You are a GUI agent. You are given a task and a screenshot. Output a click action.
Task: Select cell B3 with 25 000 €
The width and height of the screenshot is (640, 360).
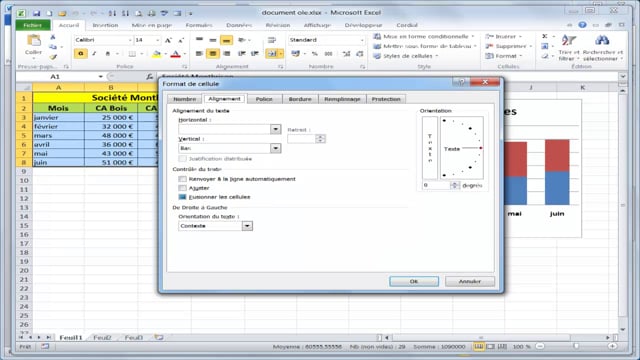click(111, 117)
